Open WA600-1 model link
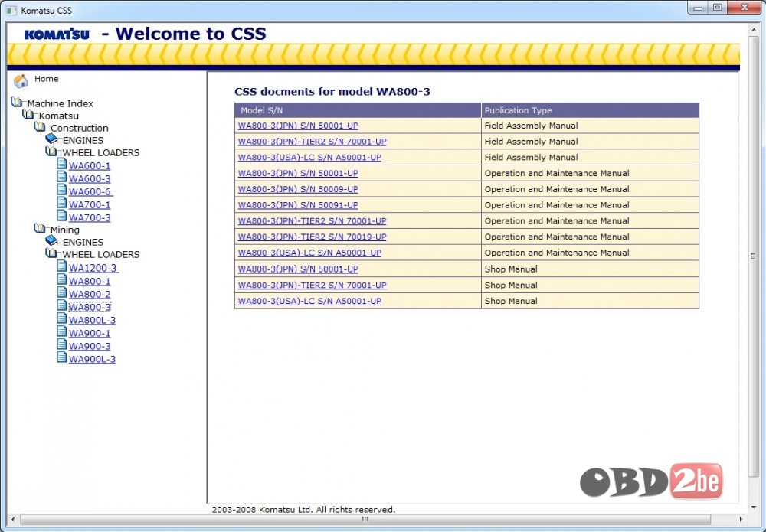766x532 pixels. click(x=90, y=166)
